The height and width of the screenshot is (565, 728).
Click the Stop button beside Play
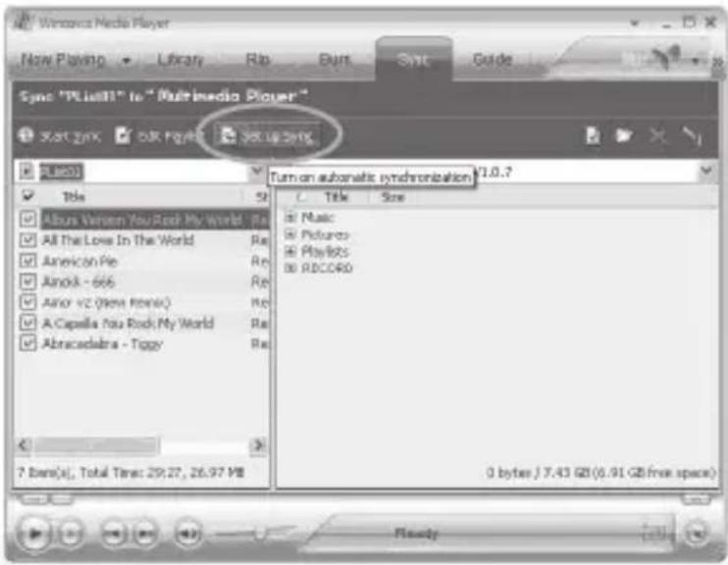(70, 534)
